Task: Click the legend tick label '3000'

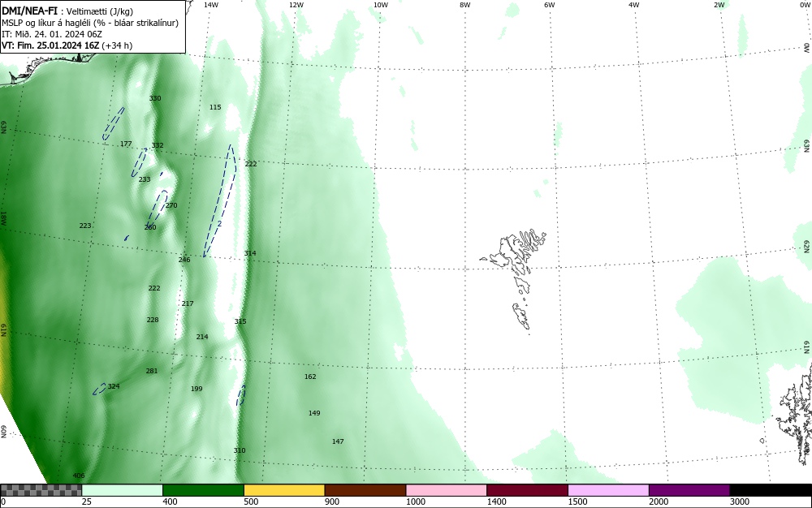Action: point(740,502)
